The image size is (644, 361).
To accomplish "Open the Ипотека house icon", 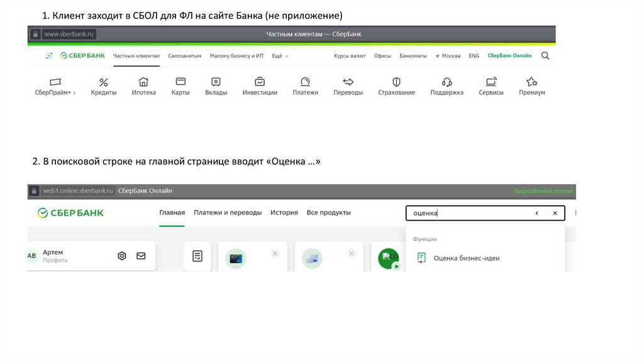I will [143, 82].
